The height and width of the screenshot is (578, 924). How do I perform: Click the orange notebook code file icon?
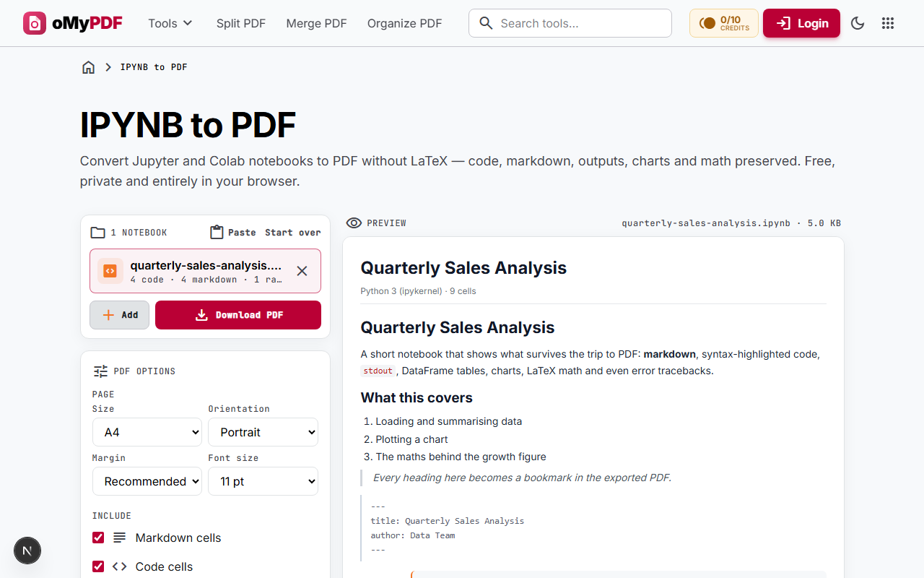point(110,271)
